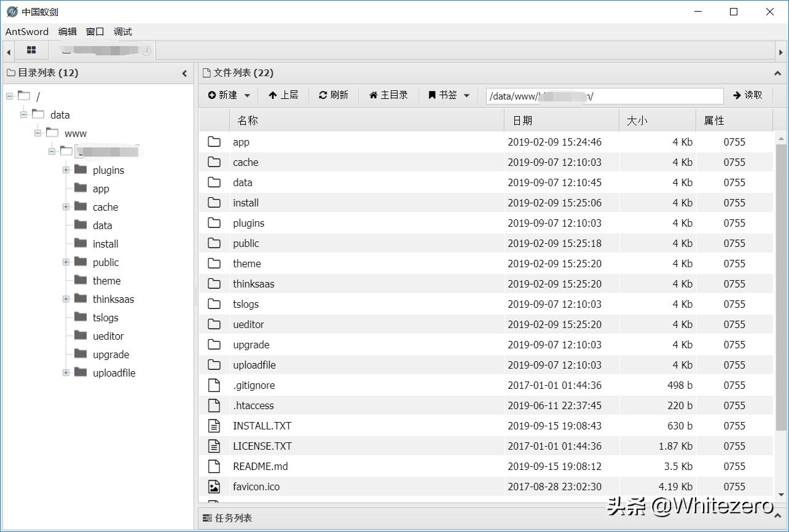Click the thinksaas folder icon in directory tree
The height and width of the screenshot is (532, 789).
(x=80, y=299)
